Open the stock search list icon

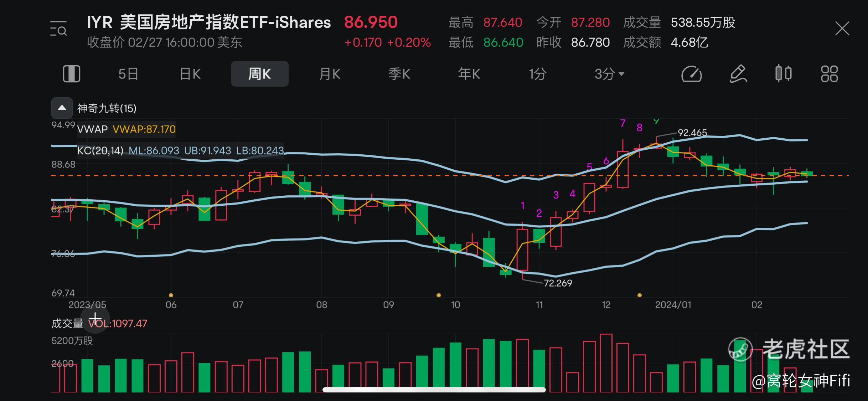point(58,29)
